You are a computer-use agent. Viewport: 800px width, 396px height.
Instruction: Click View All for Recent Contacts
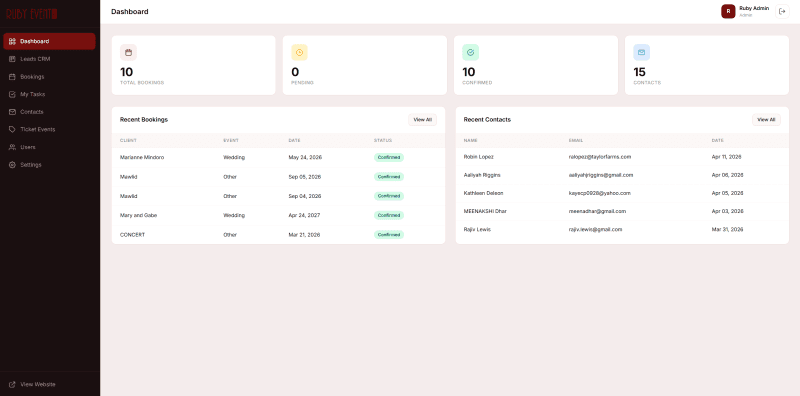point(766,120)
